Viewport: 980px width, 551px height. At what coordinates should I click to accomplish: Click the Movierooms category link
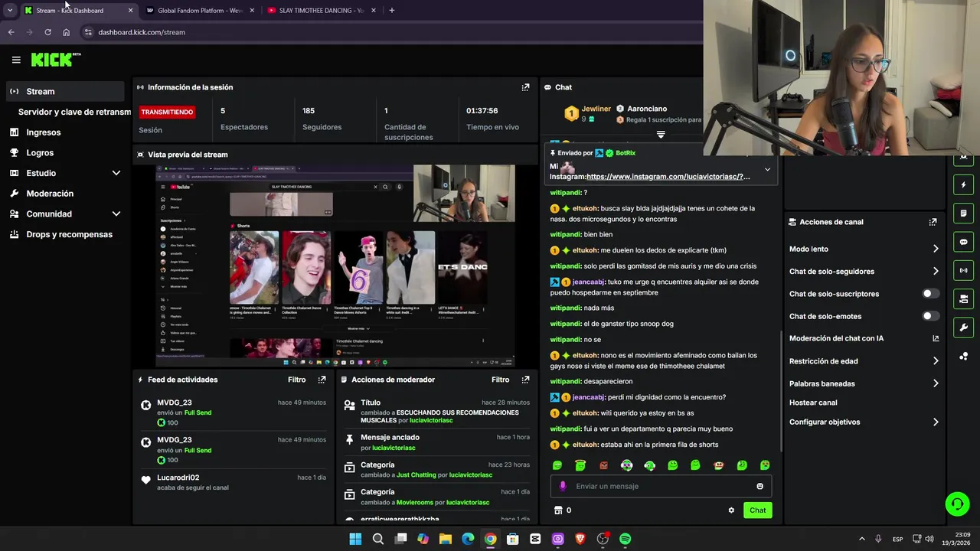point(415,503)
